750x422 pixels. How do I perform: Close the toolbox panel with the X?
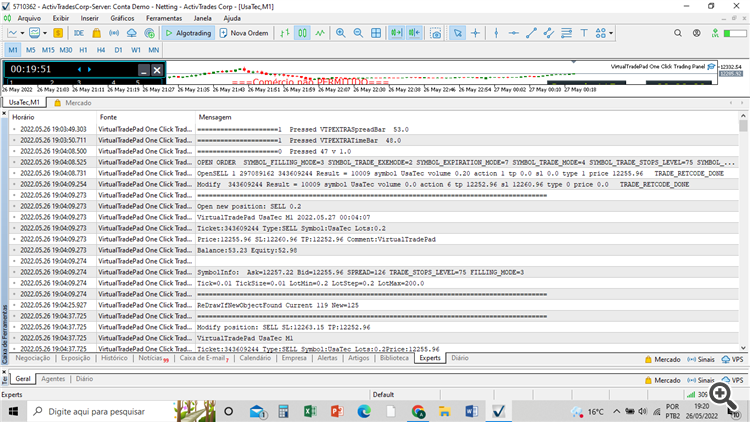click(x=4, y=113)
